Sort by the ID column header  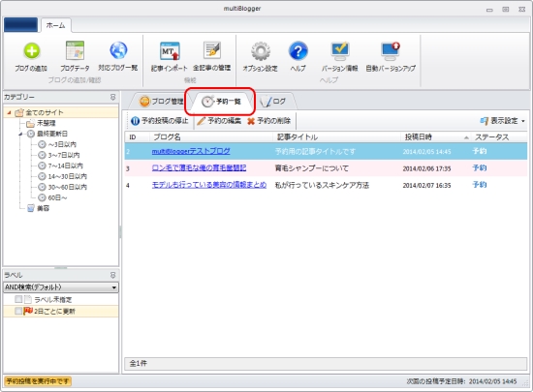138,137
